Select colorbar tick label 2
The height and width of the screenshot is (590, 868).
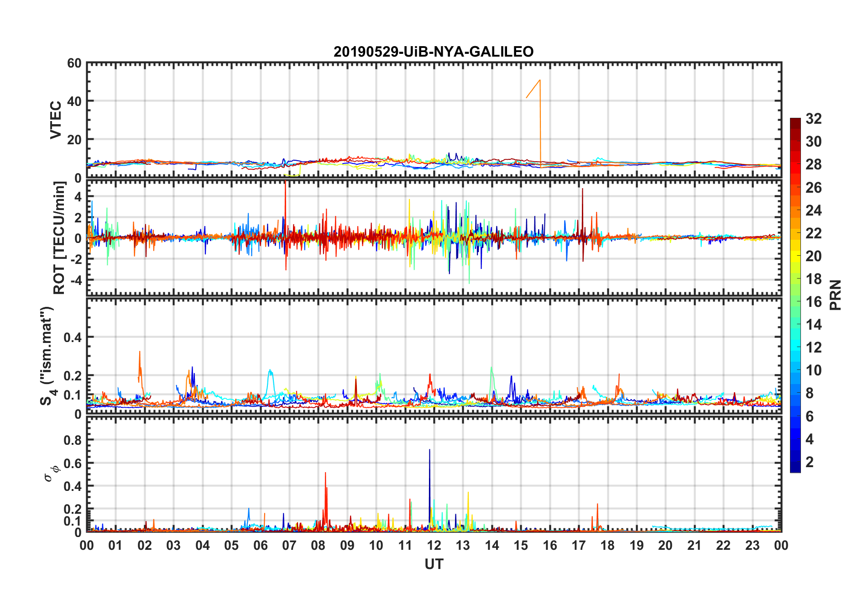click(x=810, y=462)
